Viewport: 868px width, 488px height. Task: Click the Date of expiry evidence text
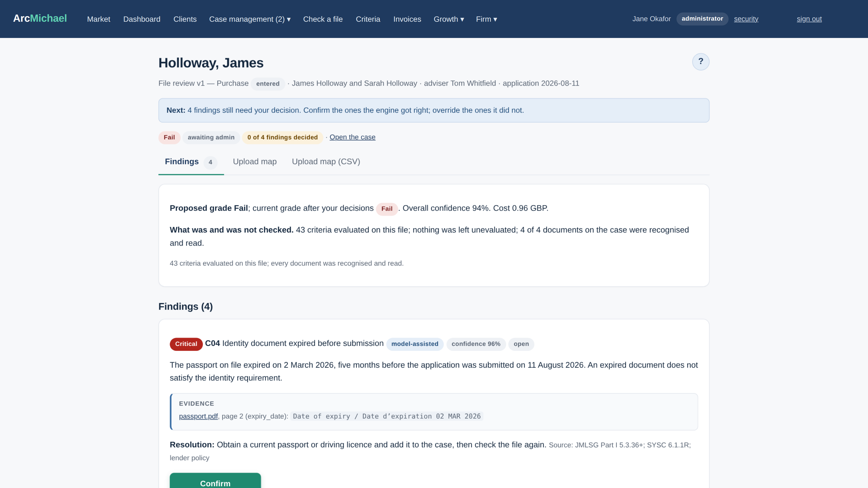pos(387,416)
